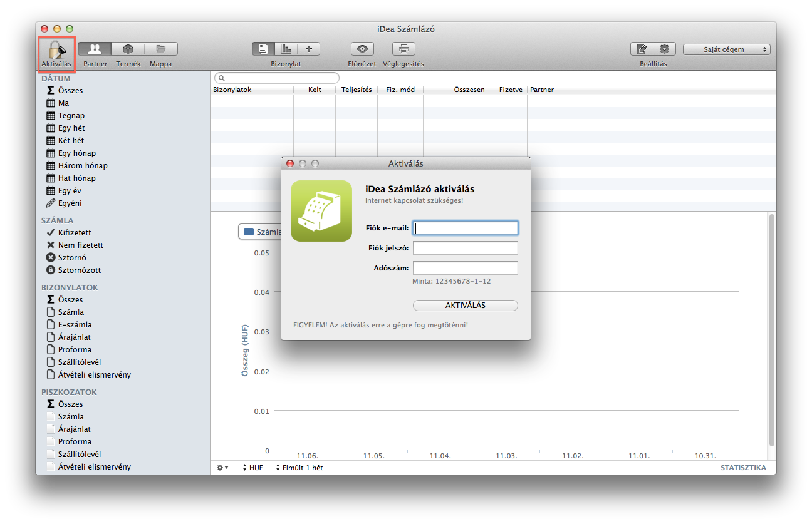Select Proforma under PISZKOZATOK
812x524 pixels.
coord(69,442)
